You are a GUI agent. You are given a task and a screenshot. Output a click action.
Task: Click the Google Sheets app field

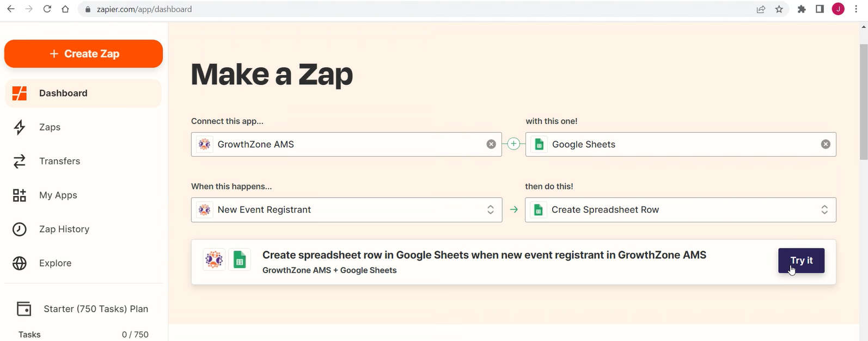coord(681,144)
